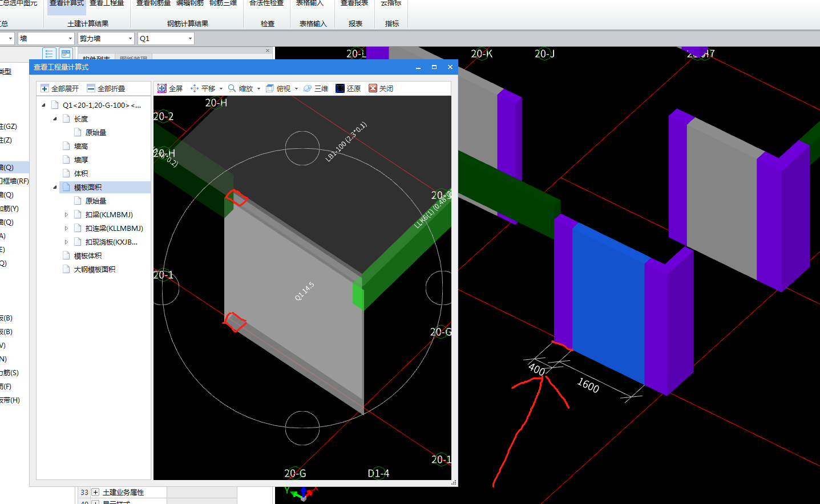Click the 合法性检查 ribbon button
The width and height of the screenshot is (820, 504).
point(266,5)
